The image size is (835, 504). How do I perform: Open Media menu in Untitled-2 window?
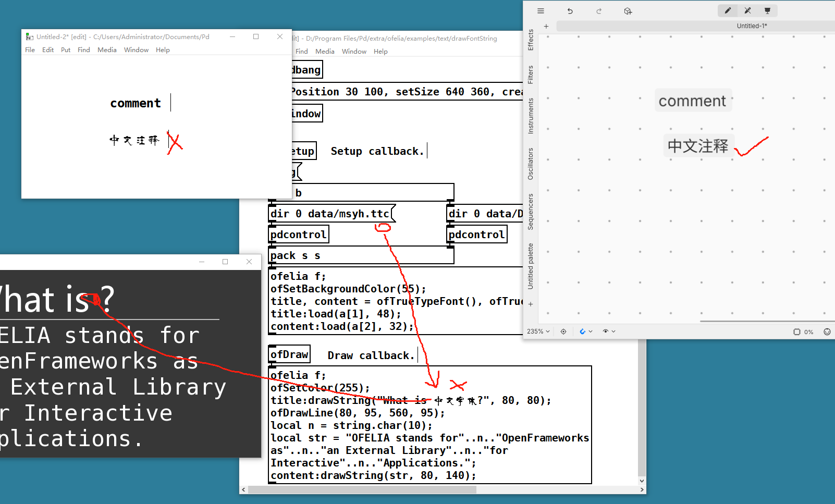tap(107, 50)
